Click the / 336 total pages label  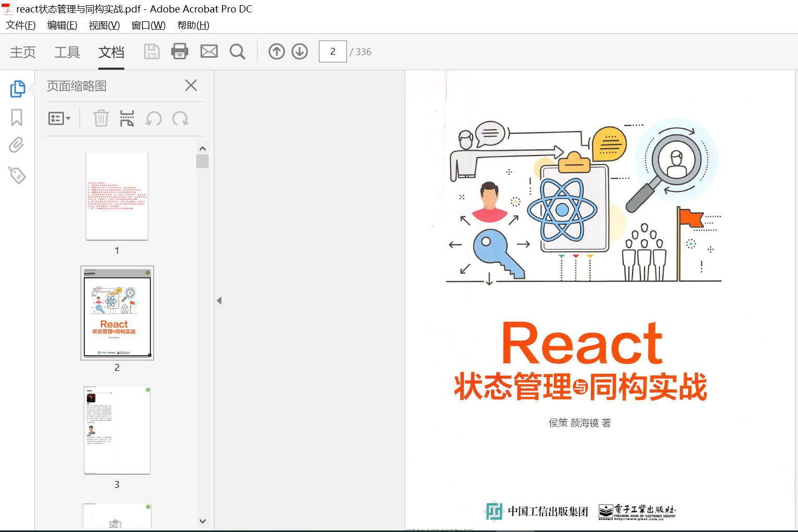click(x=361, y=52)
